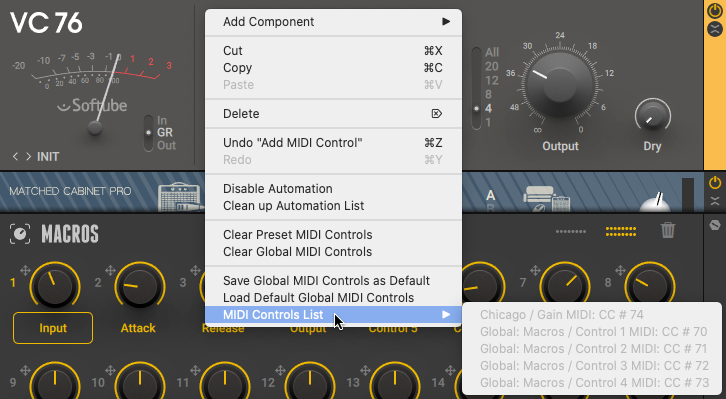
Task: Click macro 2 drag handle icon
Action: [x=110, y=270]
